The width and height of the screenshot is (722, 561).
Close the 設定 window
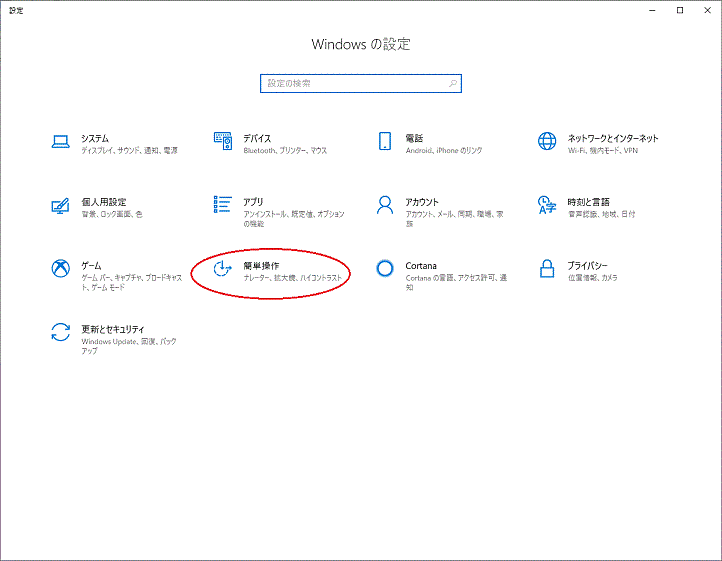click(708, 10)
